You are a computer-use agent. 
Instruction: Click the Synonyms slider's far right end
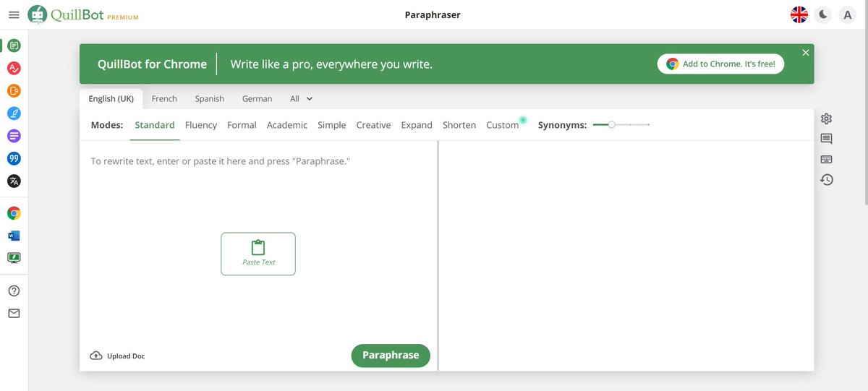tap(649, 125)
